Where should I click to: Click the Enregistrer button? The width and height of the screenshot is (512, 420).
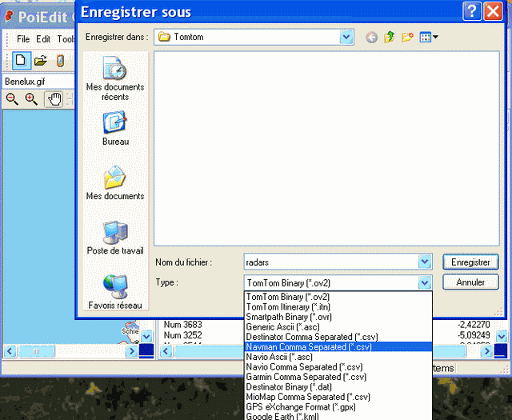[x=470, y=262]
